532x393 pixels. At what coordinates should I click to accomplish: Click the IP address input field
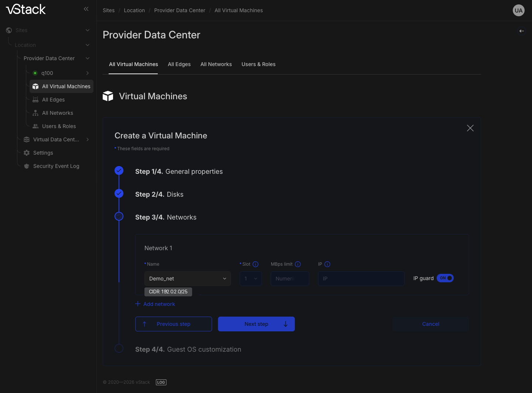tap(361, 279)
